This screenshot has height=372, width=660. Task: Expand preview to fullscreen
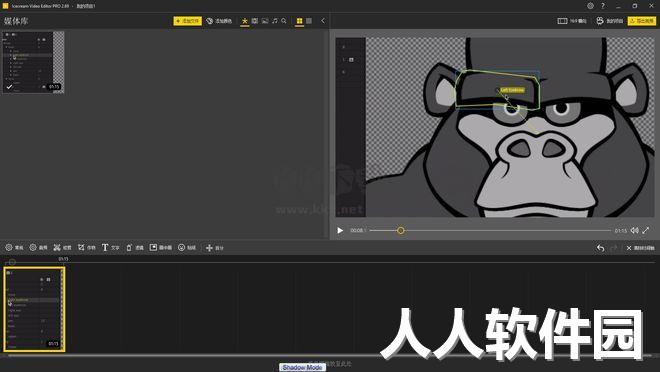pyautogui.click(x=646, y=231)
